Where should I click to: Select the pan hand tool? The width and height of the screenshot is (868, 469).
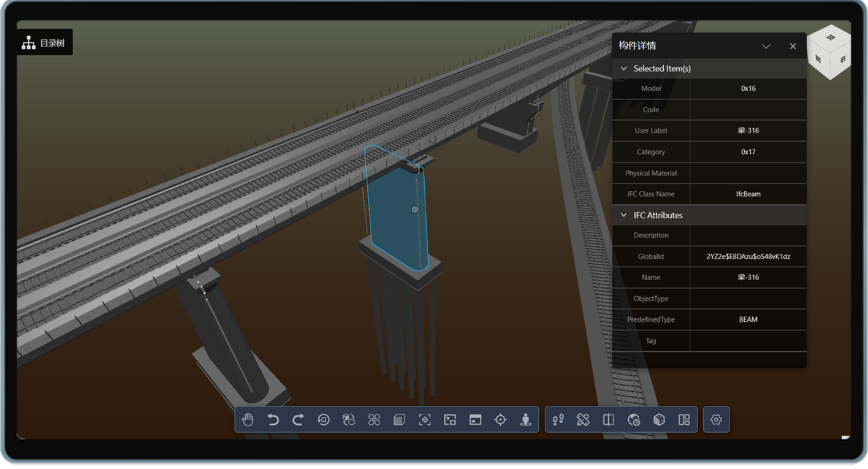[248, 420]
